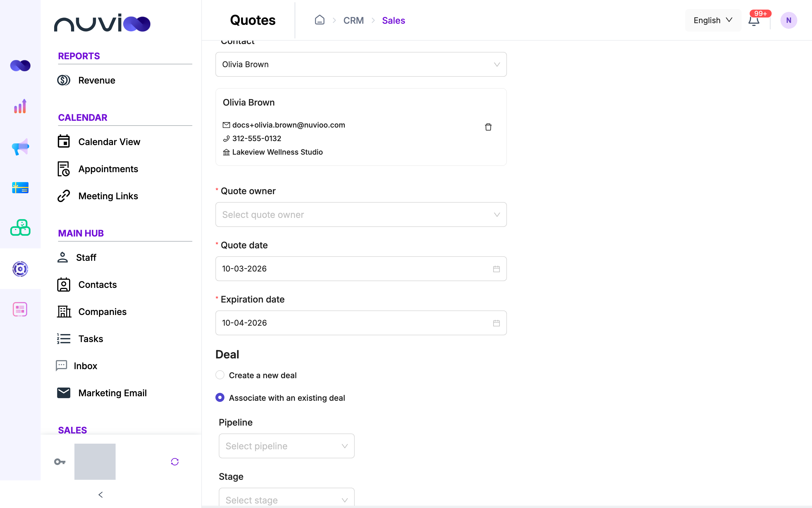812x508 pixels.
Task: Collapse sidebar with left chevron
Action: pyautogui.click(x=100, y=494)
